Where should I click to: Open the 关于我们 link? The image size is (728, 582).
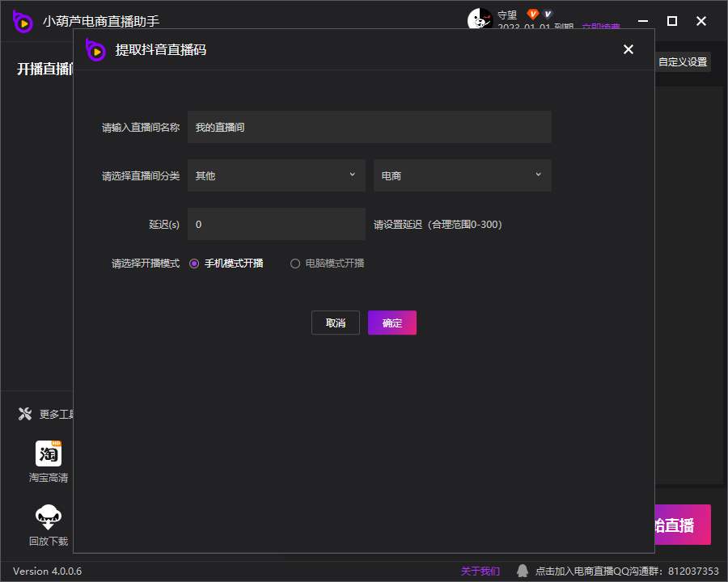[480, 571]
